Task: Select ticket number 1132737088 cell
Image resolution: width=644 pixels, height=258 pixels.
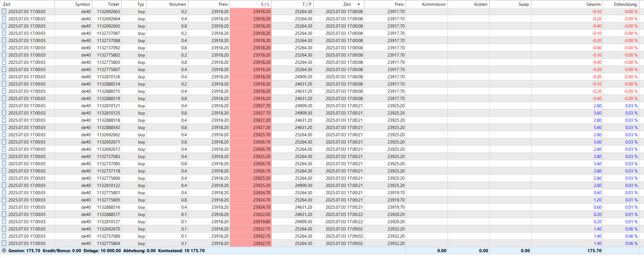Action: 108,41
